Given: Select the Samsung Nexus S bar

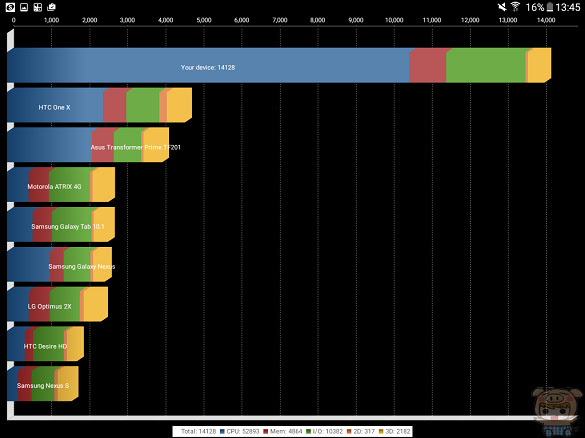Looking at the screenshot, I should [43, 384].
